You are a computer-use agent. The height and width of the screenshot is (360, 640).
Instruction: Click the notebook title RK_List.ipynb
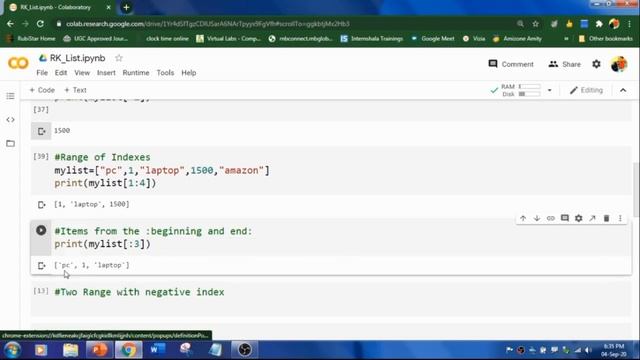(78, 58)
